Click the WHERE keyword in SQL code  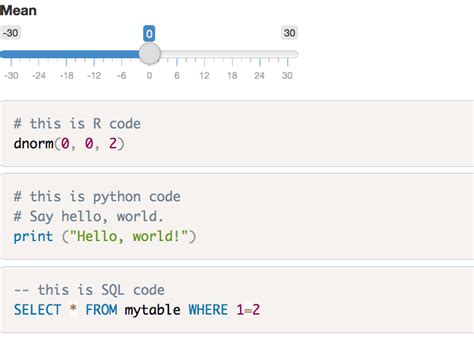click(x=208, y=310)
